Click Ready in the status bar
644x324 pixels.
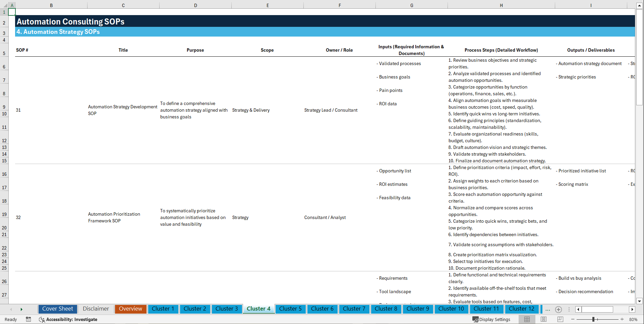[10, 319]
